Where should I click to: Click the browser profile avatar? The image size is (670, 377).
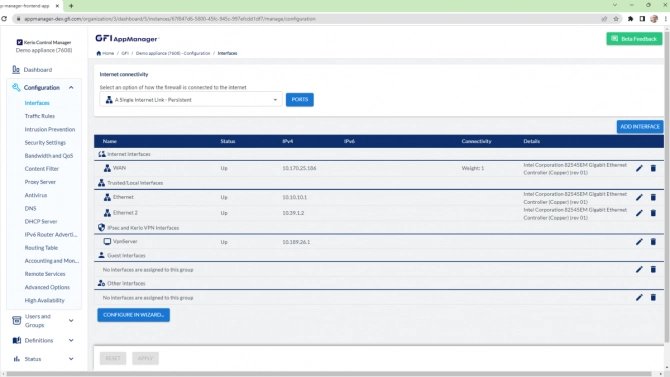654,19
